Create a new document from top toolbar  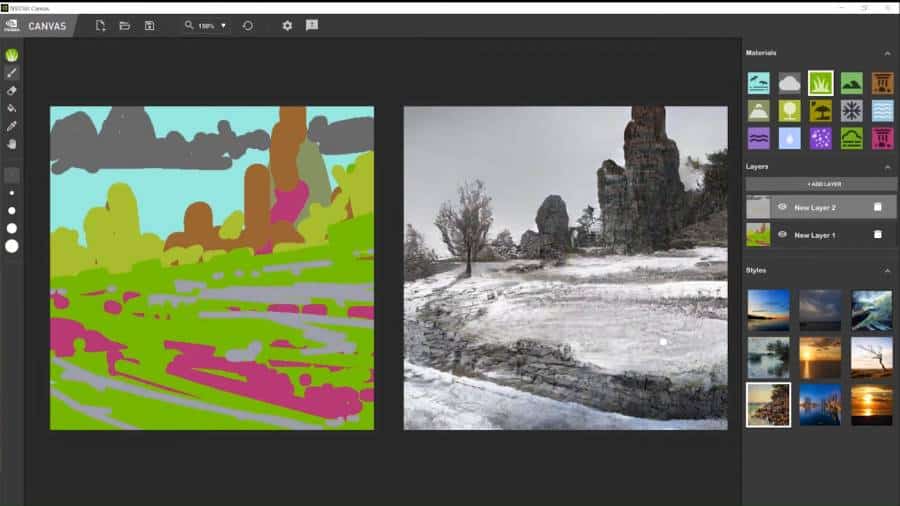point(100,25)
